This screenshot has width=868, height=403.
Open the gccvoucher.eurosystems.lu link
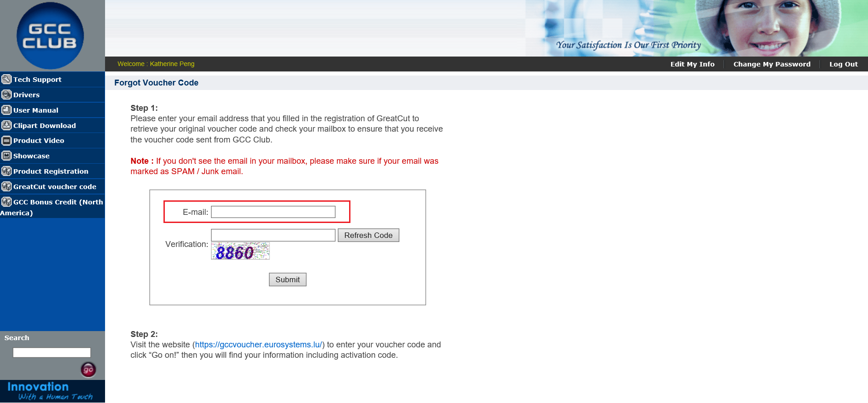(258, 345)
